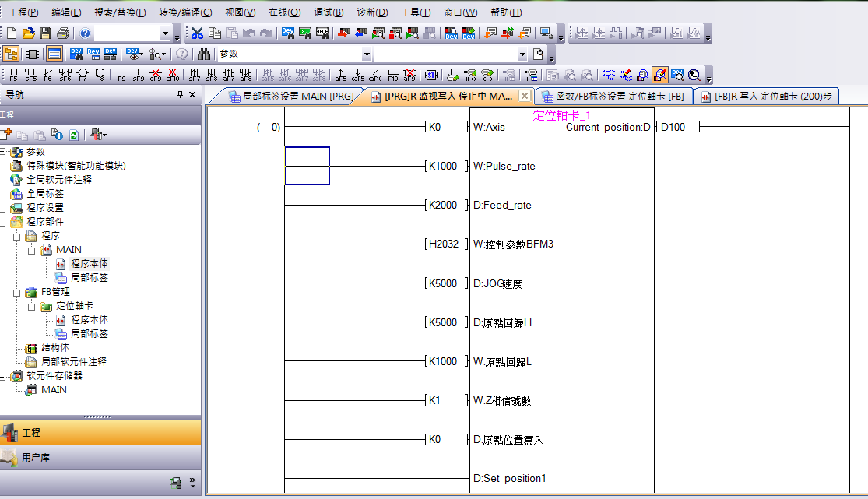The width and height of the screenshot is (868, 499).
Task: Toggle the navigation window view button
Action: 11,54
